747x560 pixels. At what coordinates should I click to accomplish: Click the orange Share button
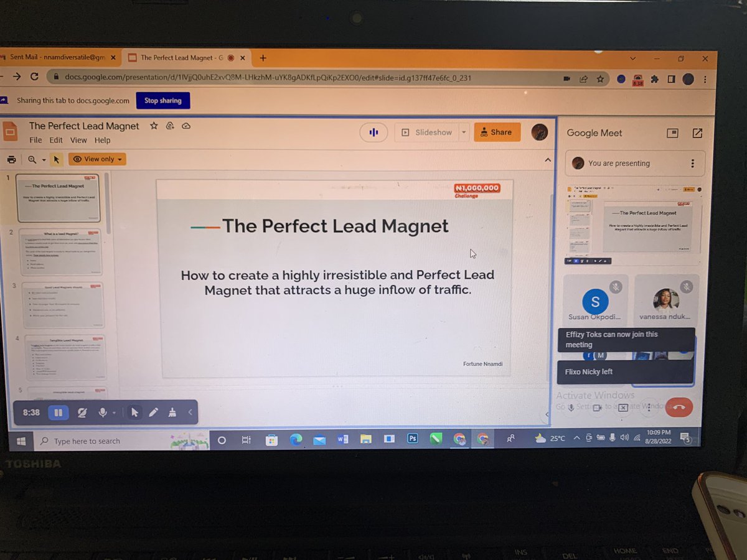pos(497,132)
